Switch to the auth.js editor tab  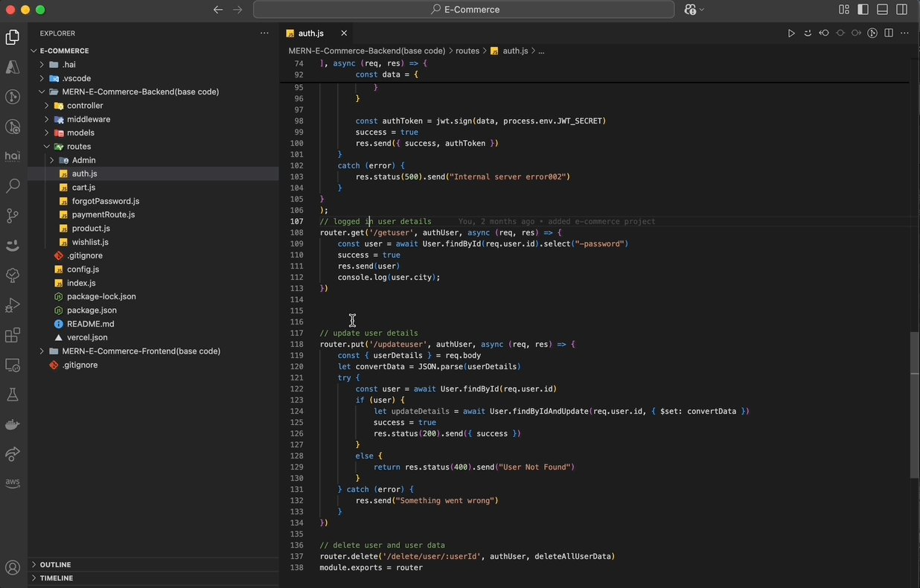(x=310, y=33)
